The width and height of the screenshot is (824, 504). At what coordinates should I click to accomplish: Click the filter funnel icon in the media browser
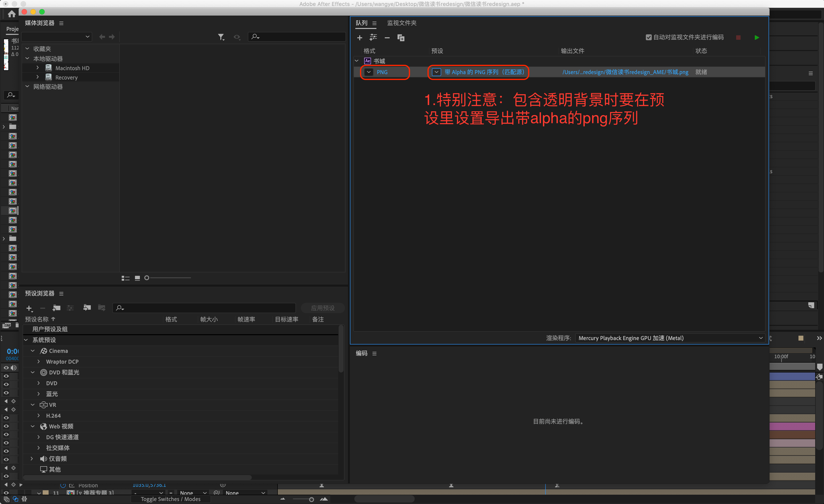pos(221,37)
